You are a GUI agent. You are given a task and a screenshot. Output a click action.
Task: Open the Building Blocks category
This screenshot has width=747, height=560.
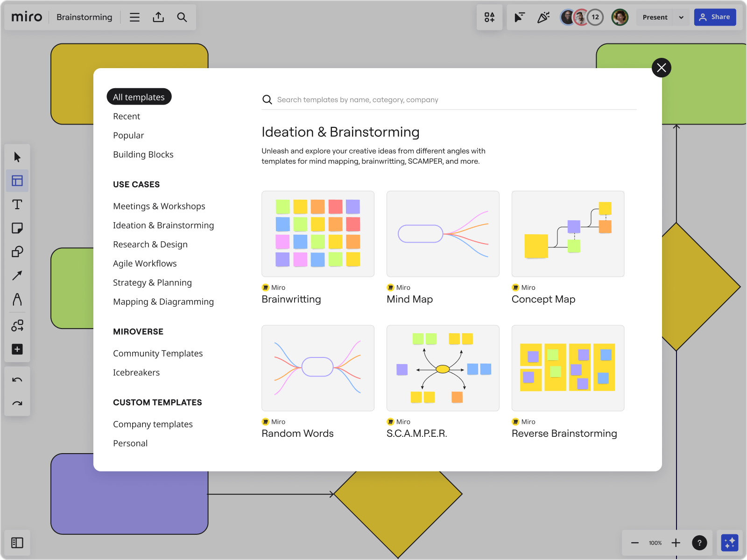point(143,154)
